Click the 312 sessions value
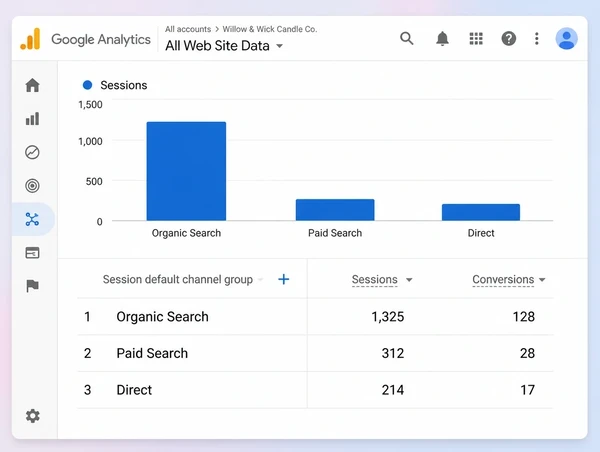The image size is (600, 452). pyautogui.click(x=393, y=353)
